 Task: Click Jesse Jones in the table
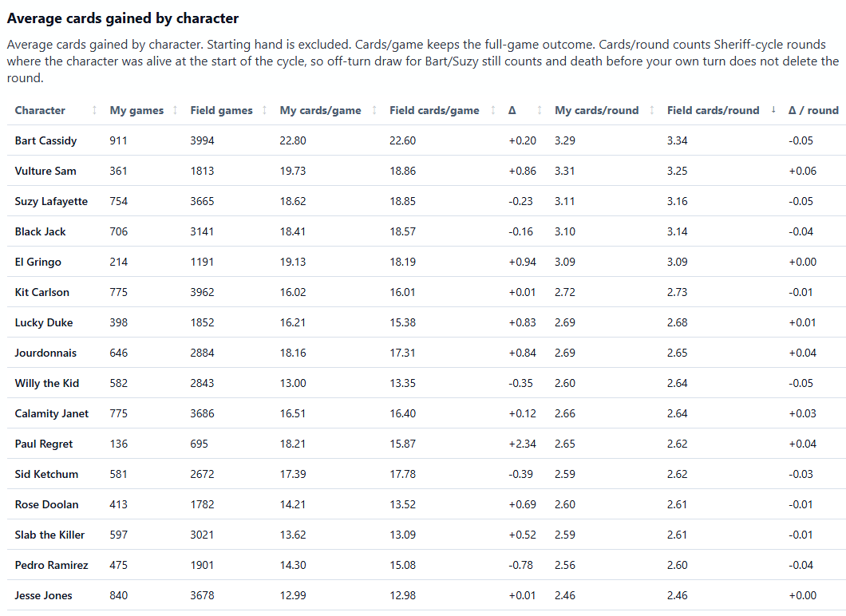point(43,595)
